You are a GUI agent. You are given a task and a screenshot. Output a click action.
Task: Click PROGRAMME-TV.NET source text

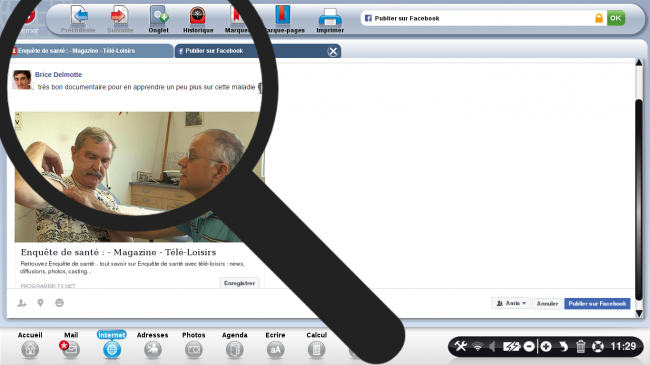pos(48,286)
